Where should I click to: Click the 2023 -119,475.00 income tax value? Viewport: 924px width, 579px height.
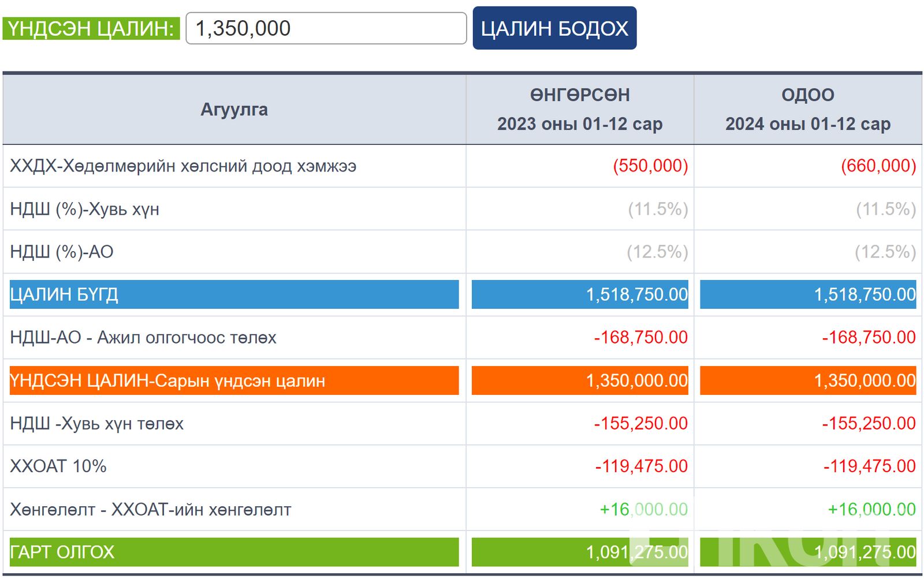(x=642, y=466)
